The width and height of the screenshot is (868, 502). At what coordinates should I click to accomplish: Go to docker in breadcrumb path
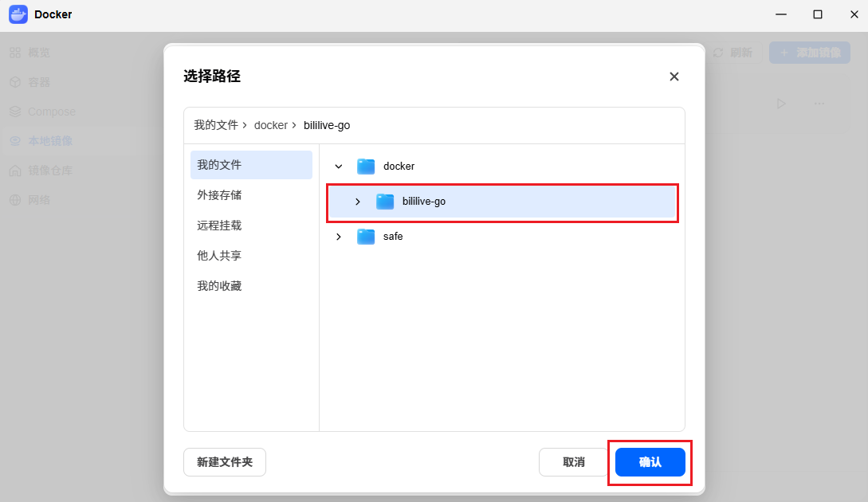(x=271, y=126)
